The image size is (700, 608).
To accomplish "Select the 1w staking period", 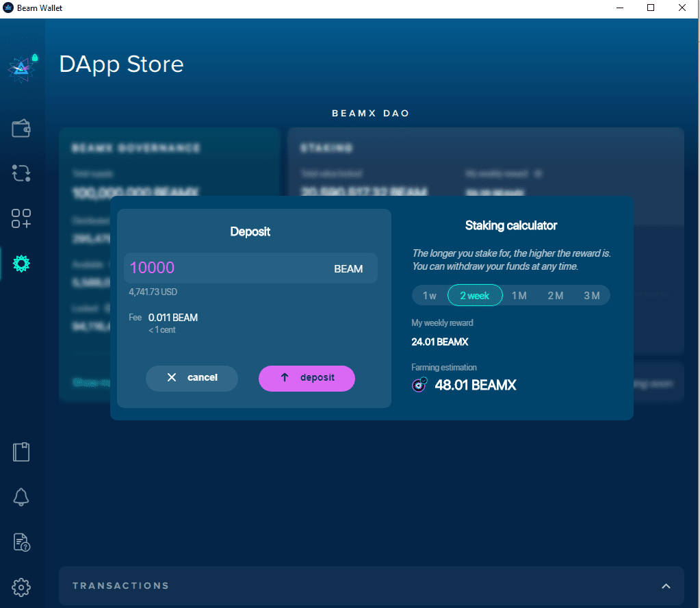I will (429, 295).
